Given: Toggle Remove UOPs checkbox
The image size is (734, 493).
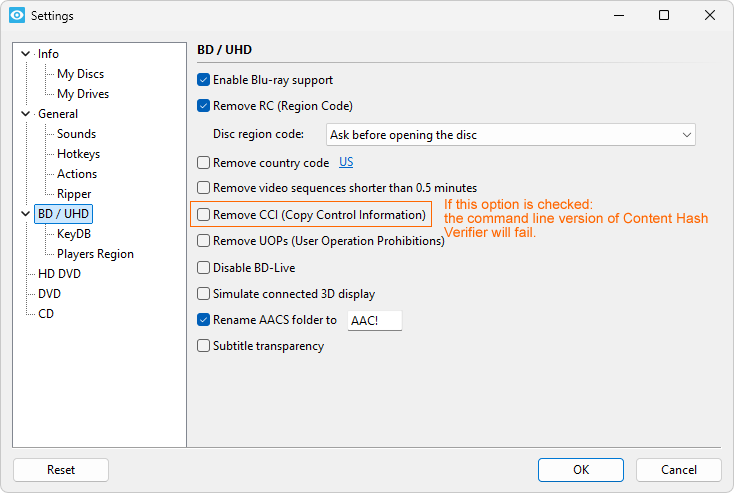Looking at the screenshot, I should [x=204, y=241].
